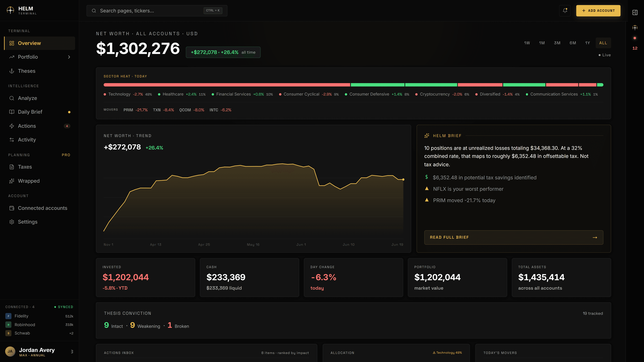Click the Technology 49% allocation warning
The height and width of the screenshot is (362, 644).
pyautogui.click(x=447, y=353)
